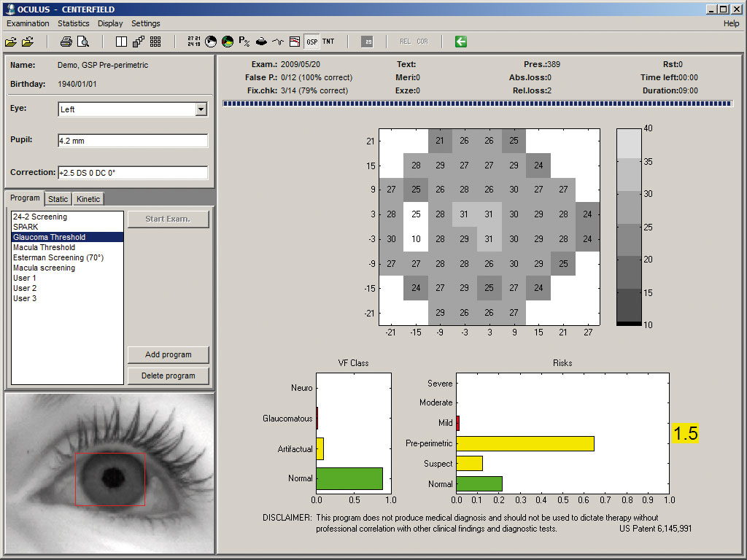Select 24-2 Screening program
Image resolution: width=747 pixels, height=560 pixels.
(67, 217)
